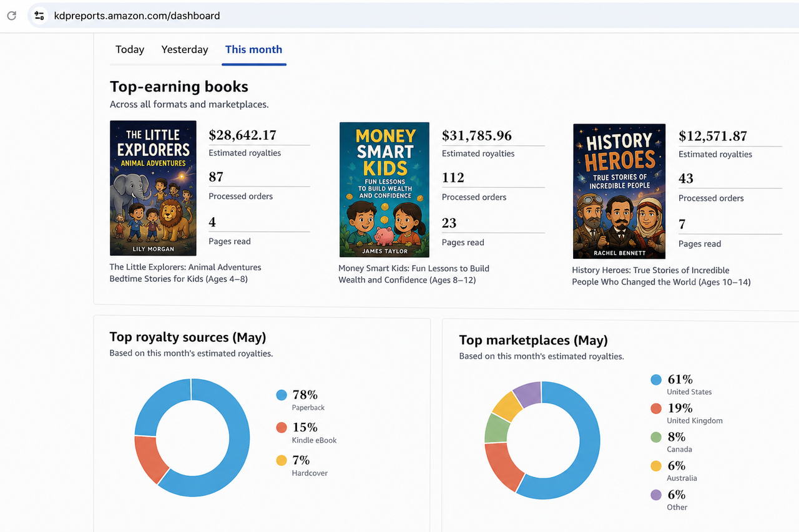799x532 pixels.
Task: Select the This month tab
Action: point(253,50)
